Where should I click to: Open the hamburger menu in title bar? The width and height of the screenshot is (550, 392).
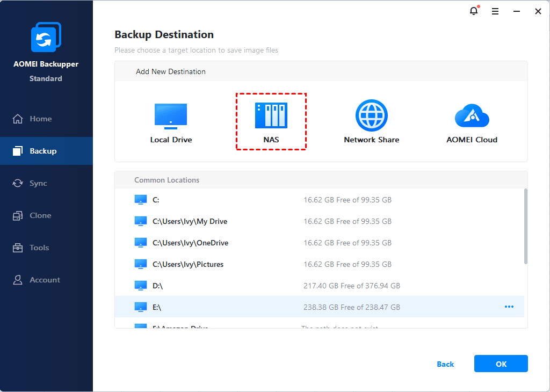[x=495, y=11]
